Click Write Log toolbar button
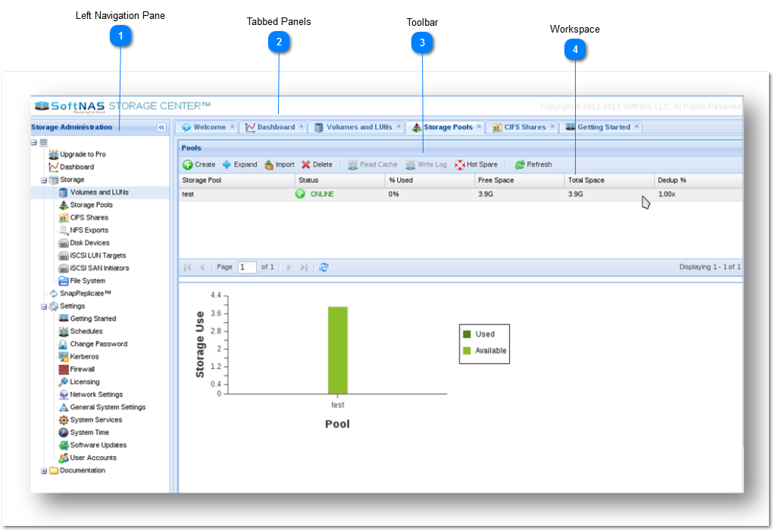The height and width of the screenshot is (532, 775). tap(426, 164)
